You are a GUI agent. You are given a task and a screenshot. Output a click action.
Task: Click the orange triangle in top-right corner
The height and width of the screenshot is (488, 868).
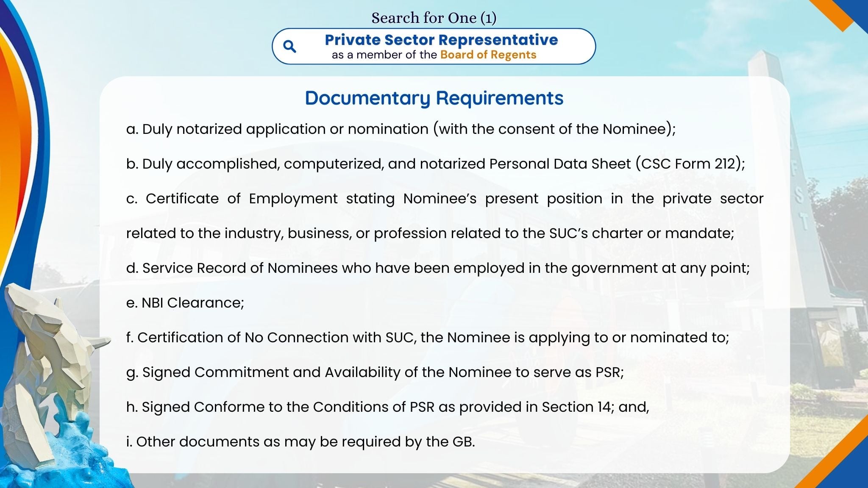(x=837, y=13)
